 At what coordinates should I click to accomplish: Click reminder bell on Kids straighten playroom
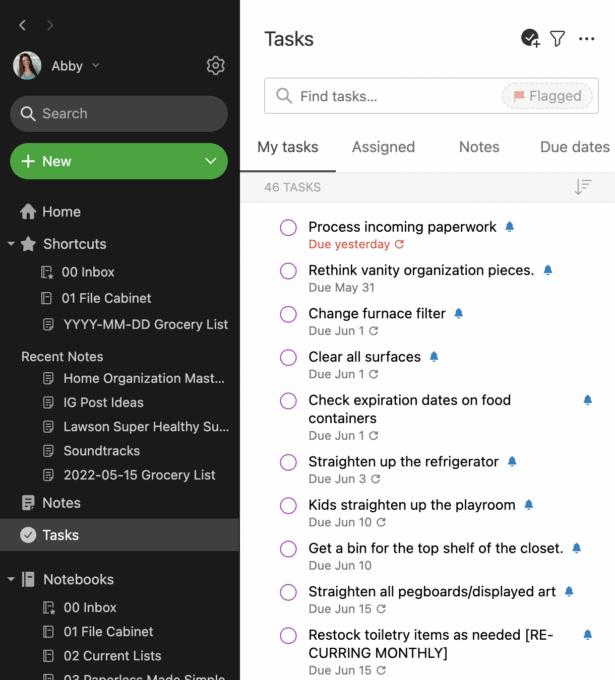click(x=529, y=504)
